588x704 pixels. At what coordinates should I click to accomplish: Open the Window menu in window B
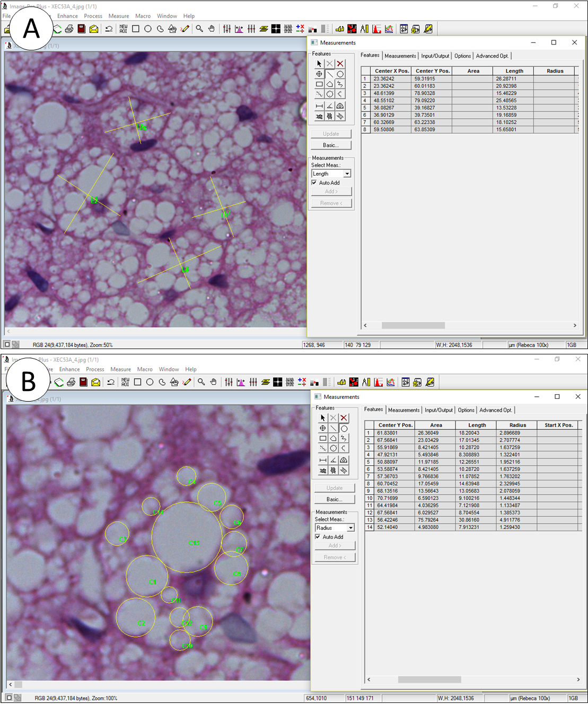click(169, 369)
